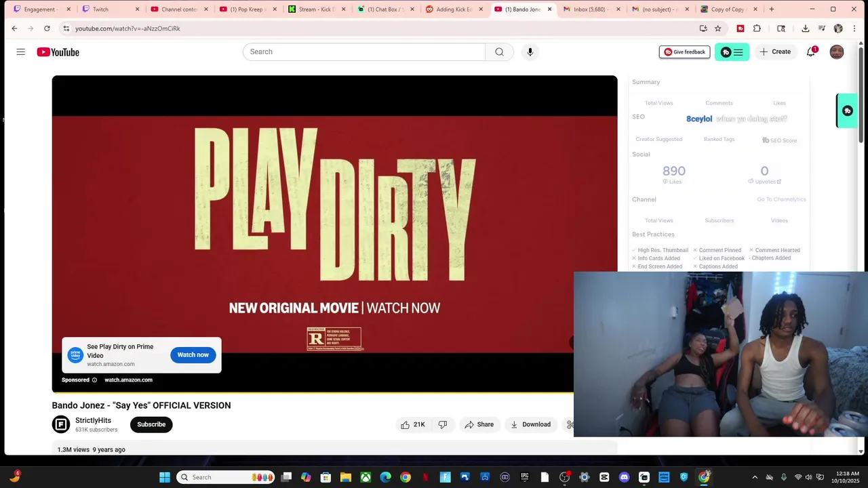The width and height of the screenshot is (868, 488).
Task: Open the Xbox app in taskbar
Action: [366, 477]
